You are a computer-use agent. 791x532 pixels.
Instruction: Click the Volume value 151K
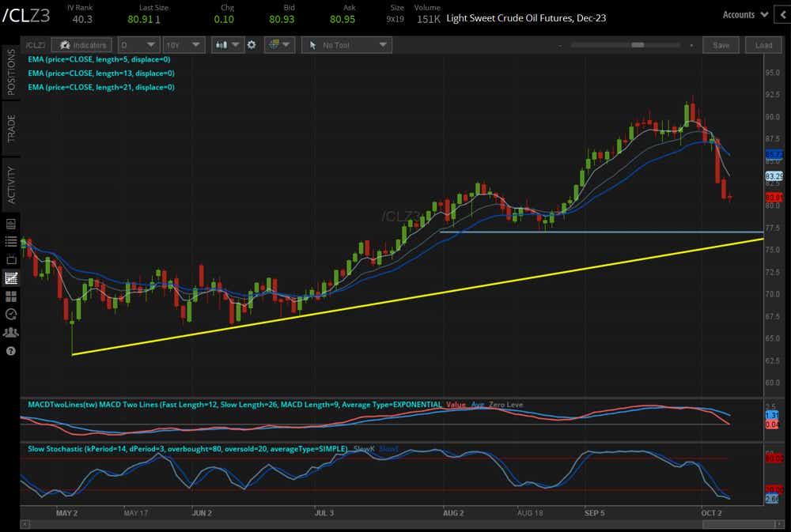coord(428,20)
